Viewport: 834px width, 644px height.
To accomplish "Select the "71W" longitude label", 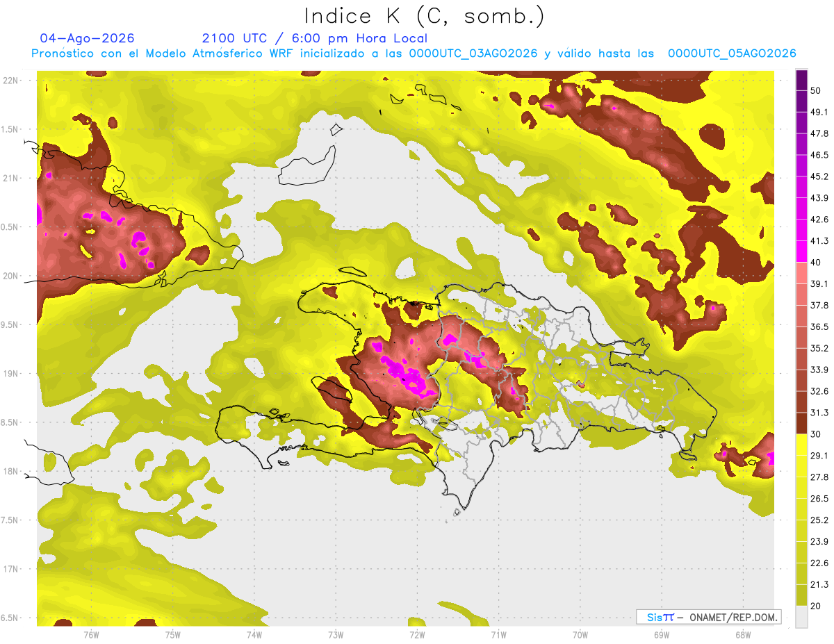I will coord(498,635).
